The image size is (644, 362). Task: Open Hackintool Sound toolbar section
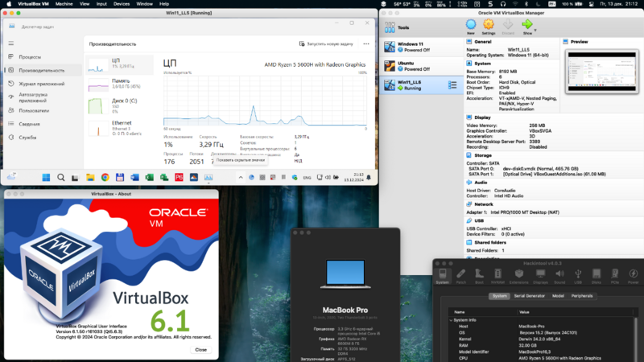559,276
